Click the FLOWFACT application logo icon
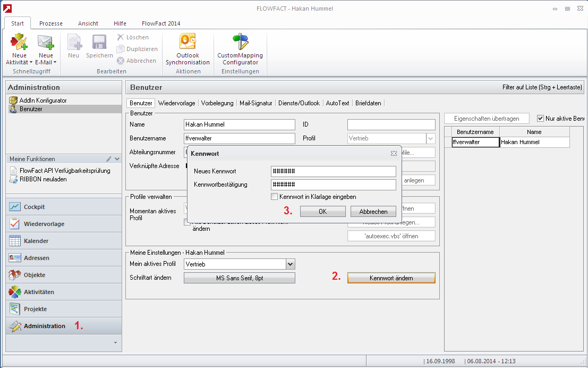This screenshot has width=588, height=368. pos(7,9)
